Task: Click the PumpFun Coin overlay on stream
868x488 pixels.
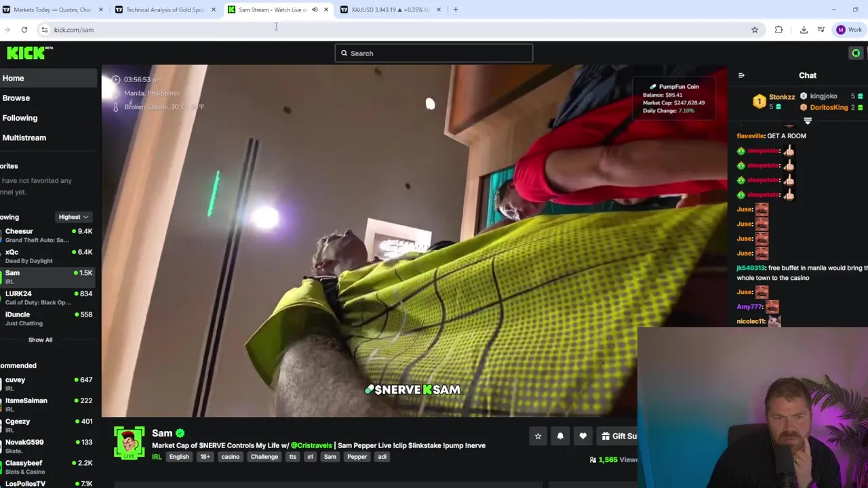Action: (674, 98)
